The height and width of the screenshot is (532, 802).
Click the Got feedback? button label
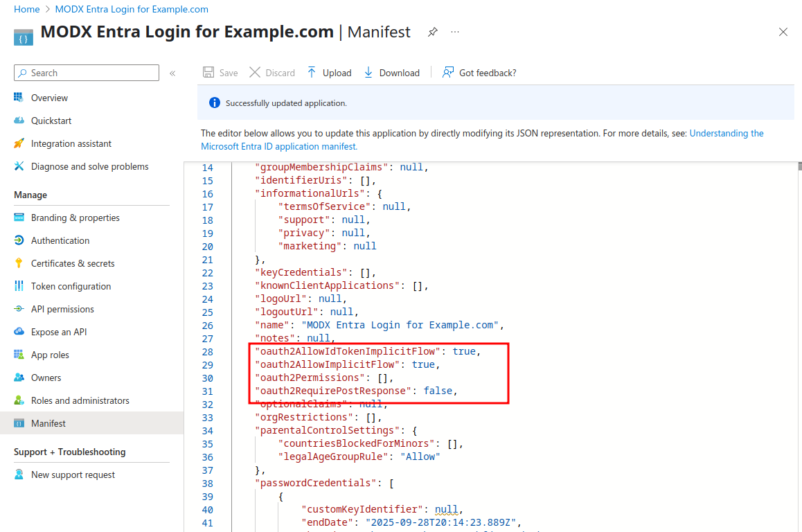(x=488, y=73)
